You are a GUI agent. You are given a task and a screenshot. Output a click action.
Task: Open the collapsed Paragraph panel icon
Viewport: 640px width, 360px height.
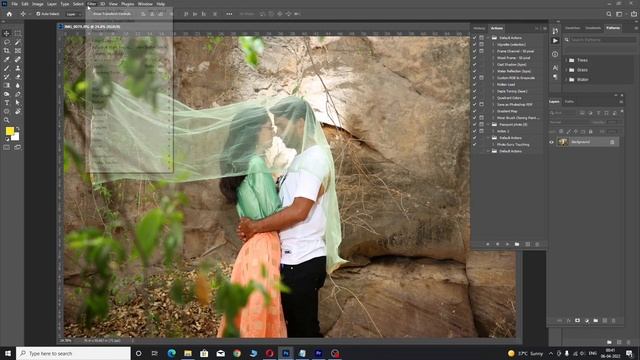(555, 77)
